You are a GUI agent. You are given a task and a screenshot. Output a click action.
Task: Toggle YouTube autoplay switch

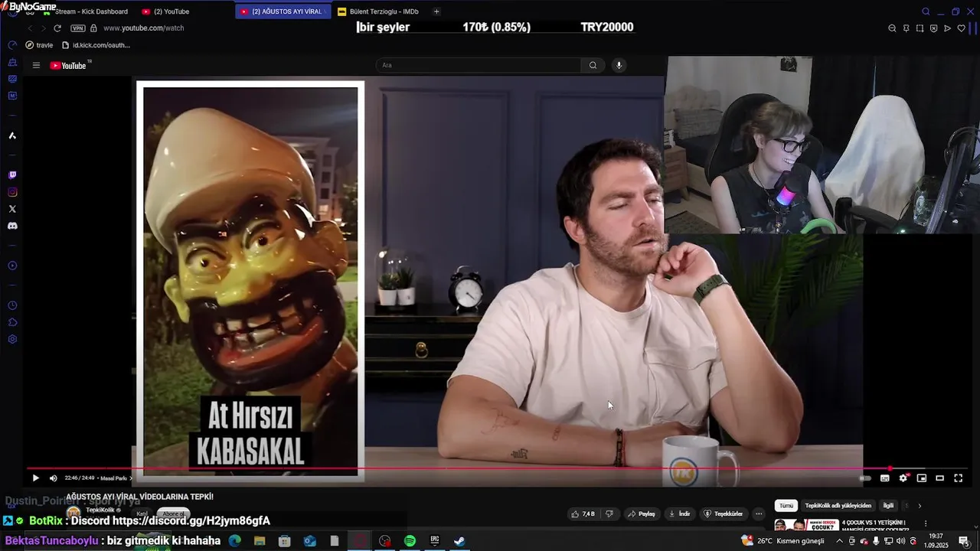tap(865, 478)
